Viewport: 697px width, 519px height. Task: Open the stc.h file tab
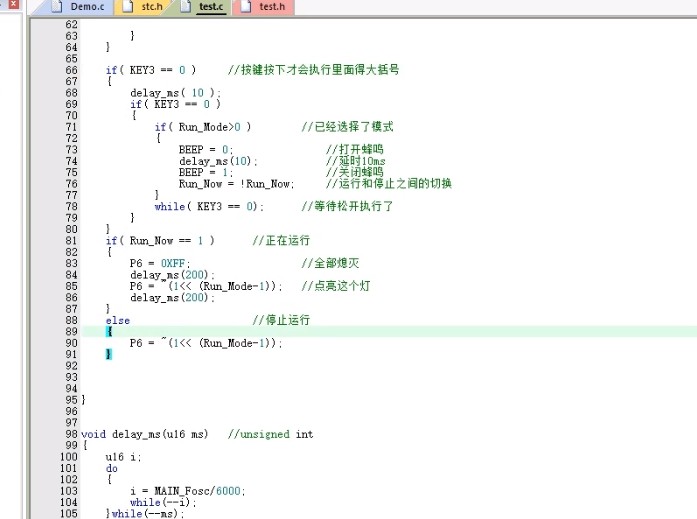click(x=142, y=7)
